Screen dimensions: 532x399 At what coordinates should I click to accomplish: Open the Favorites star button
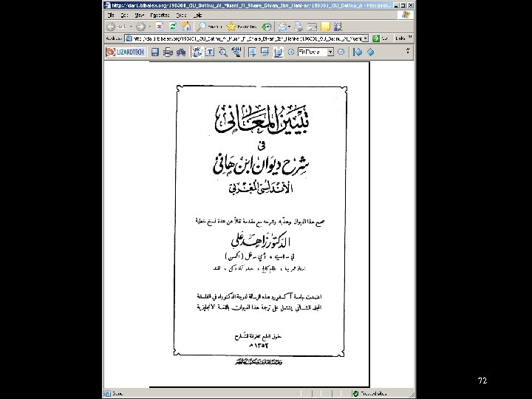pos(242,27)
